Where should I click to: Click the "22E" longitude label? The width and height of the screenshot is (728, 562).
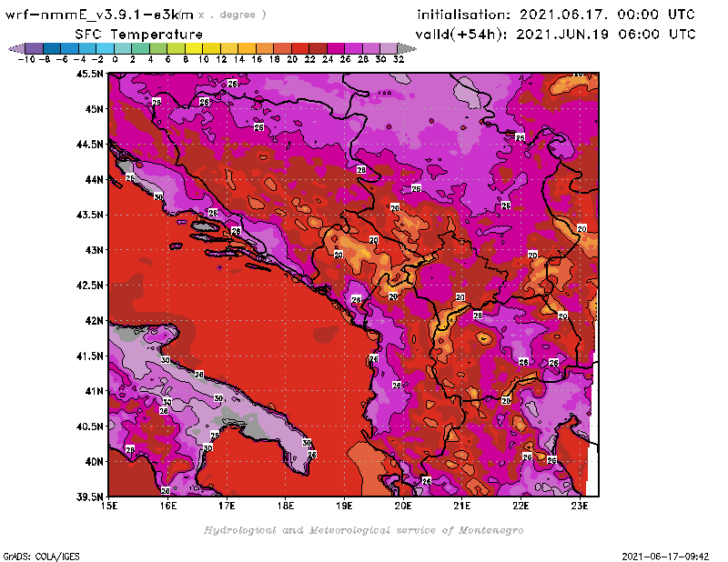coord(521,506)
